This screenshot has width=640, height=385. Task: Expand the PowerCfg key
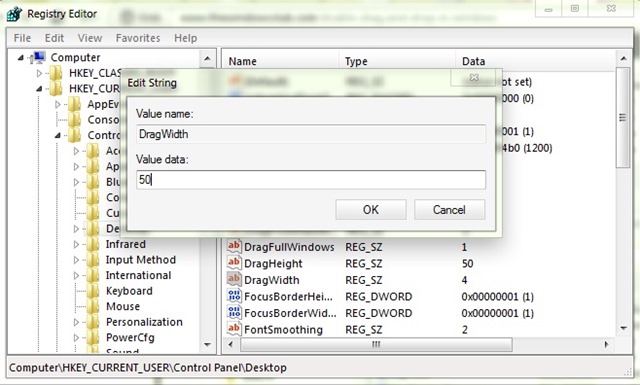click(x=76, y=338)
